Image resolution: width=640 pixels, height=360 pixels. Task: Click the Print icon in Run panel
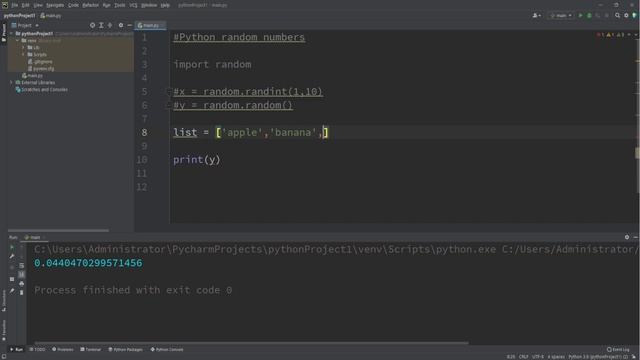tap(22, 283)
